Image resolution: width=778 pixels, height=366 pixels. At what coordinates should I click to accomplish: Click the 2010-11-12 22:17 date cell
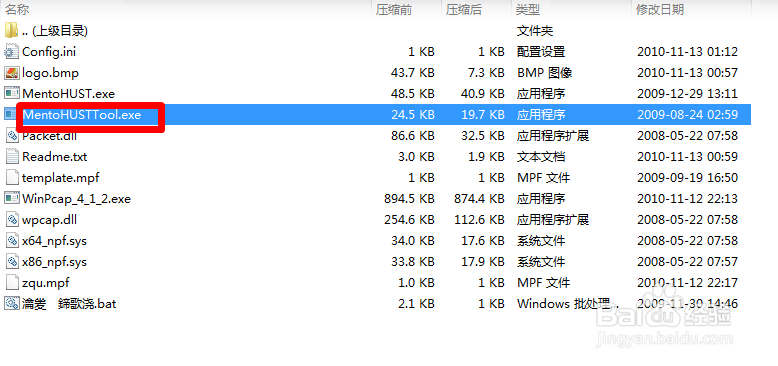(687, 283)
